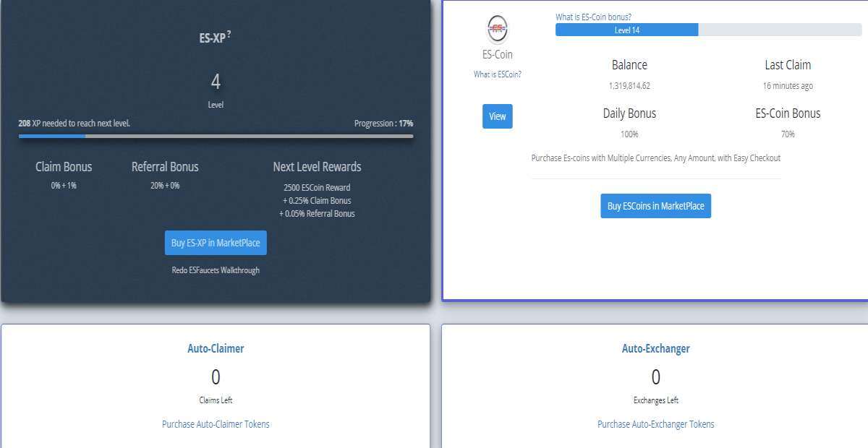Click the ES-Coin label under the logo
This screenshot has width=868, height=448.
point(498,54)
